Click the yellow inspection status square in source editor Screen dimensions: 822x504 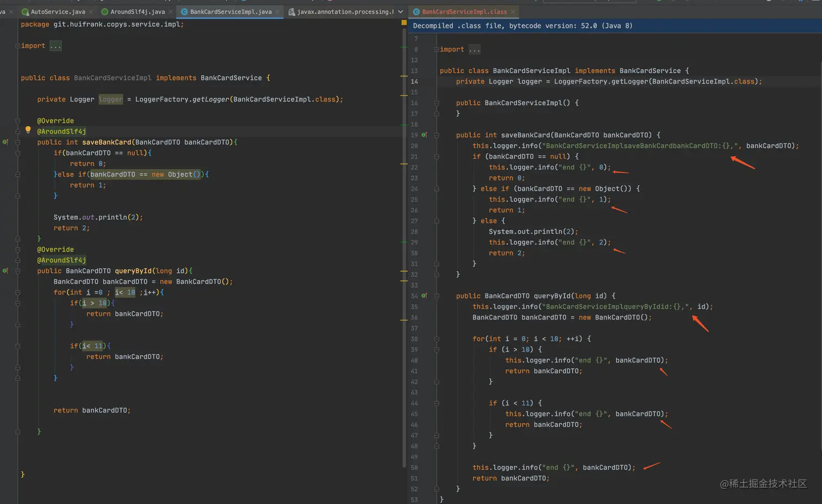(404, 23)
